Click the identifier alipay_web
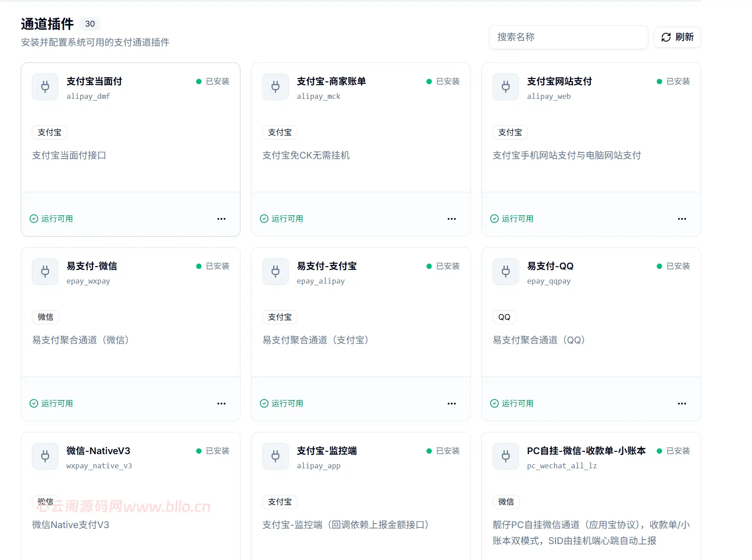 549,97
